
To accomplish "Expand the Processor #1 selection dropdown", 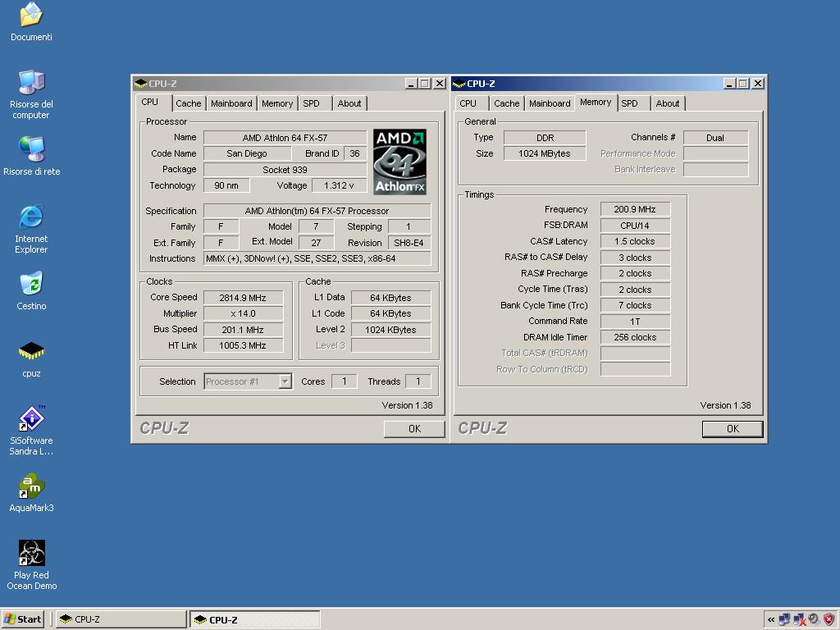I will 285,381.
